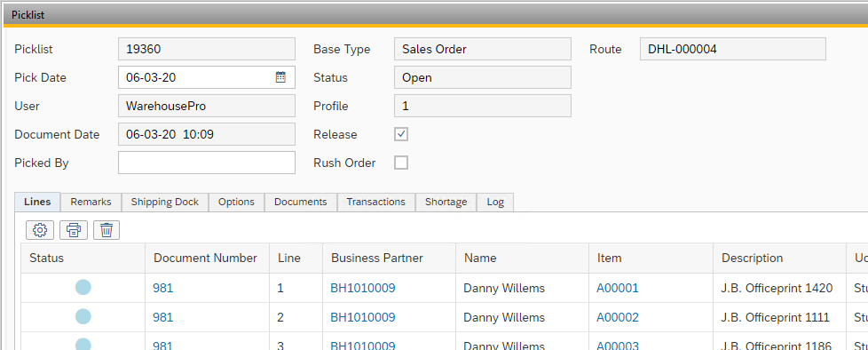Open BH1010009 partner link on line 2
This screenshot has width=868, height=350.
(x=363, y=317)
